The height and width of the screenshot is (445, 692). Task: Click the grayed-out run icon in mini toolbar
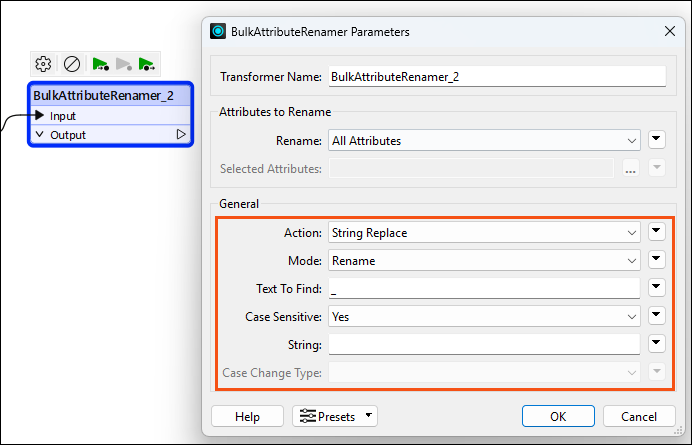point(124,64)
